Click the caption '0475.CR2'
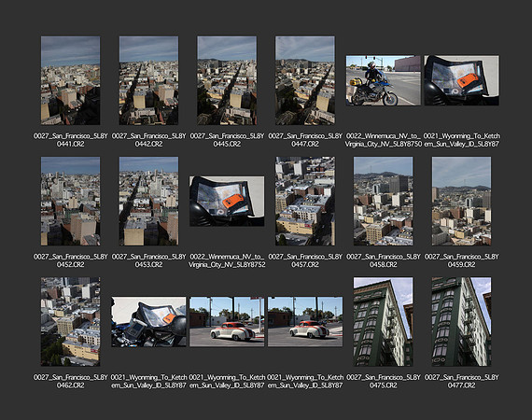Screen dimensions: 532x420 tap(383, 385)
